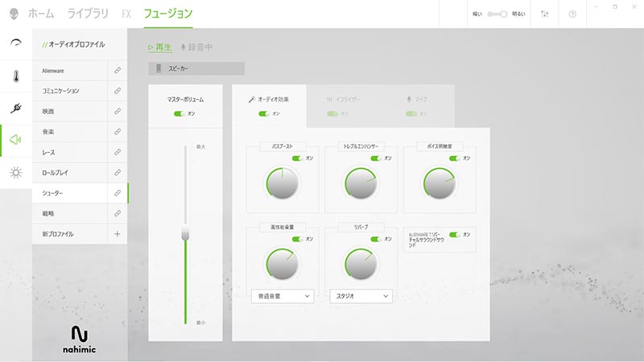
Task: Open the help question mark icon
Action: (572, 14)
